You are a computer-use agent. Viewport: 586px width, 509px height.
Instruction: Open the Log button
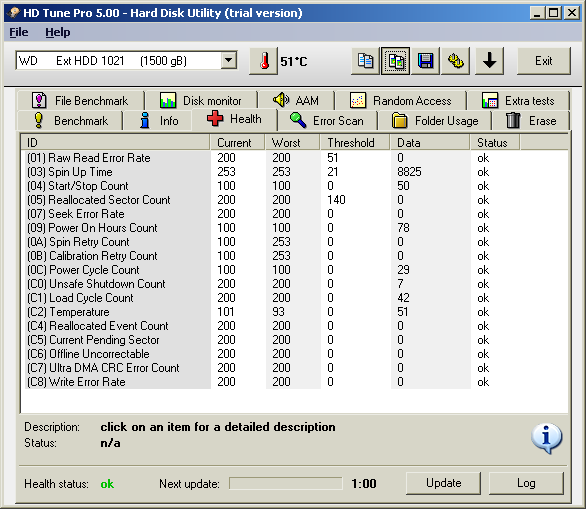[526, 483]
